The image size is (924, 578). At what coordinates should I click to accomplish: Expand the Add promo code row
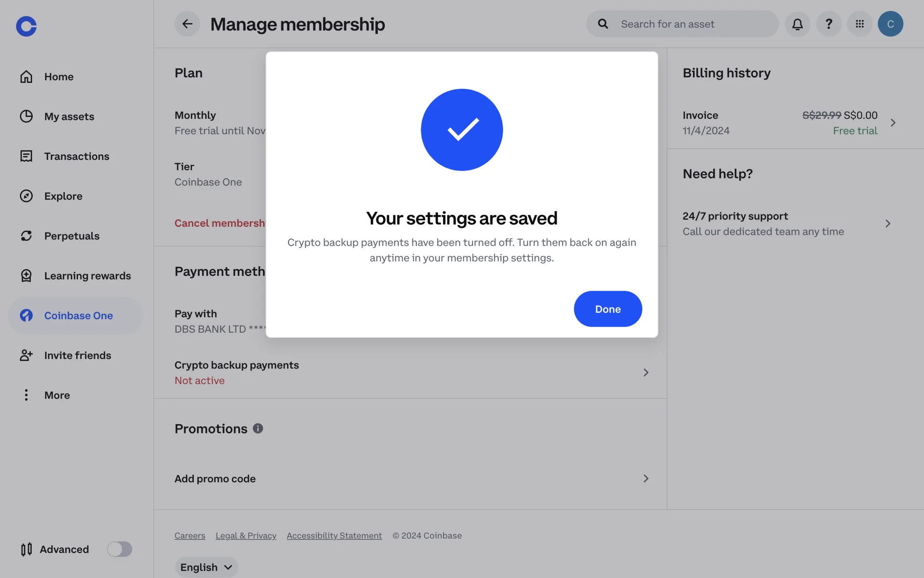(x=646, y=478)
